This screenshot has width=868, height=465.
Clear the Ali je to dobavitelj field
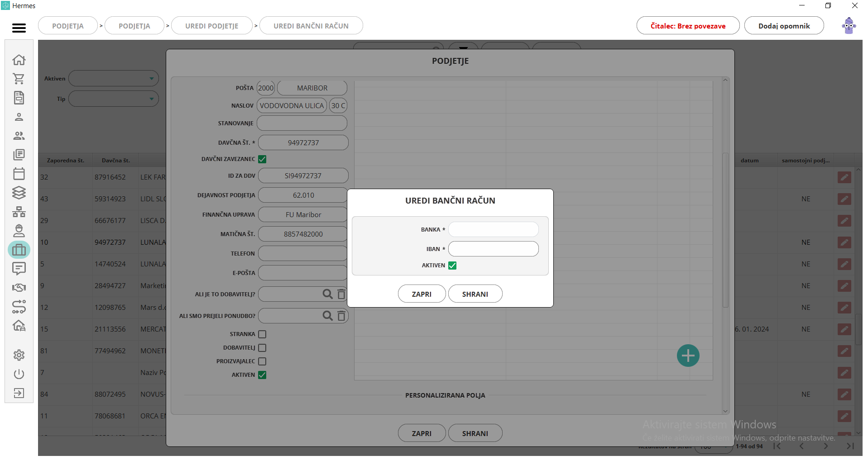(341, 294)
